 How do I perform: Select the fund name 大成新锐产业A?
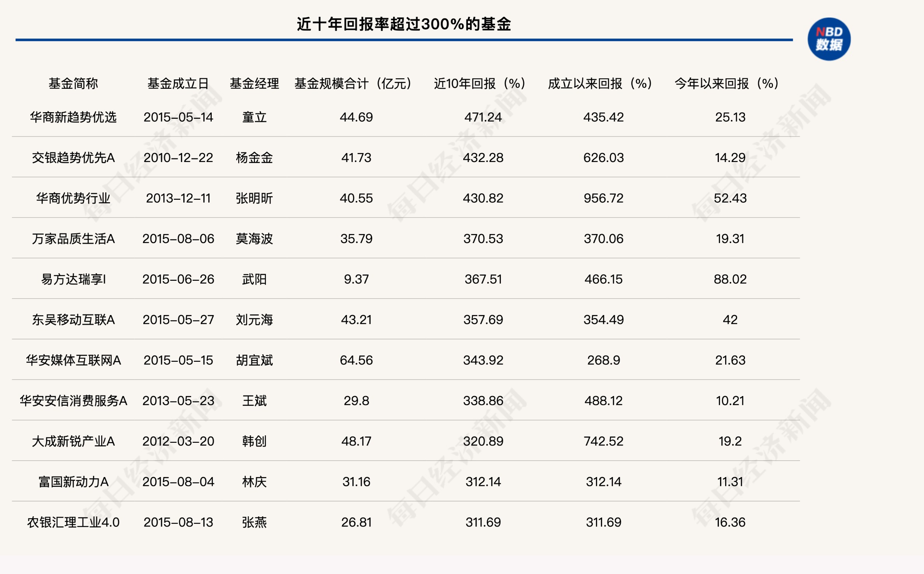point(73,441)
